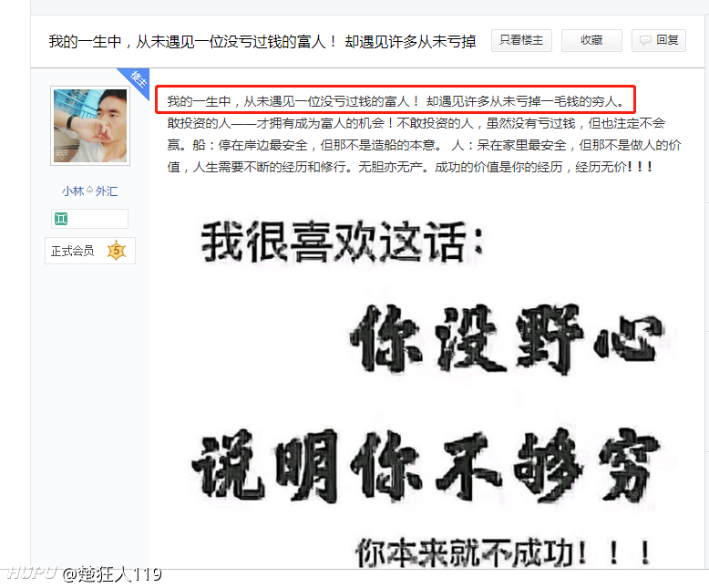The width and height of the screenshot is (709, 588).
Task: Click the post paragraph starting with 敢投资的人
Action: (424, 145)
